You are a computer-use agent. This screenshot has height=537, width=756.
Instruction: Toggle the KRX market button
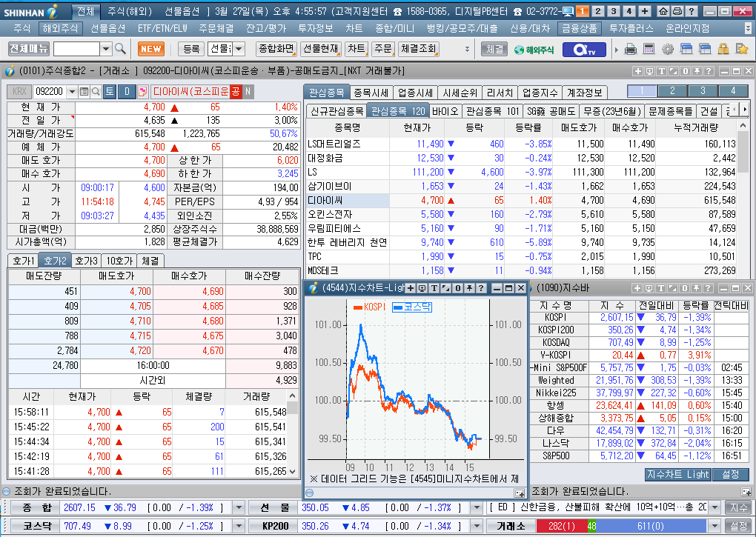[x=19, y=92]
